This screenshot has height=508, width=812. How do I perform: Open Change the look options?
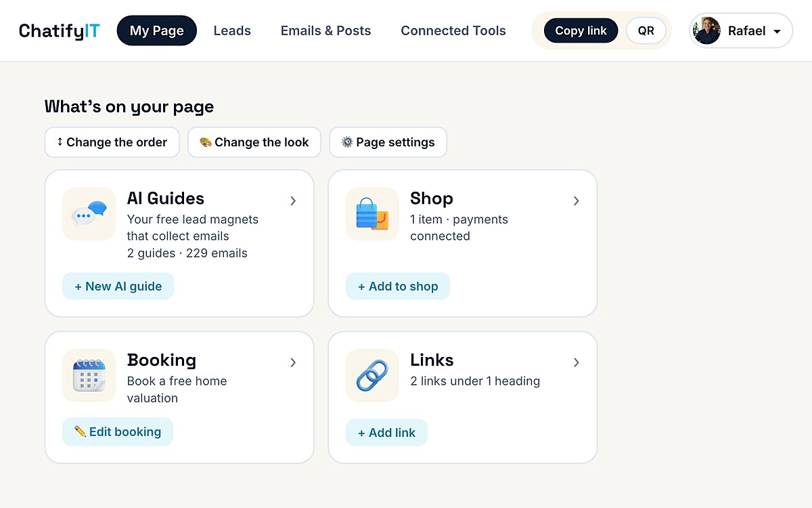coord(254,142)
